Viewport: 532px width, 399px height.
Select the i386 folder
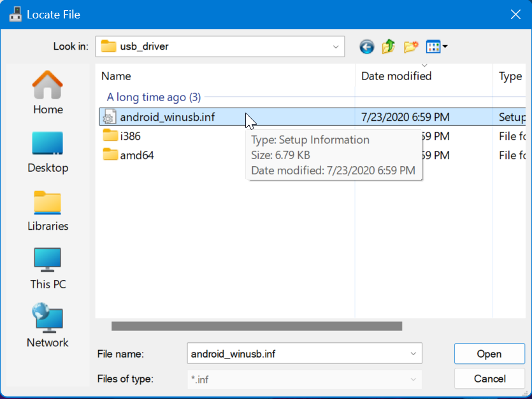tap(130, 136)
